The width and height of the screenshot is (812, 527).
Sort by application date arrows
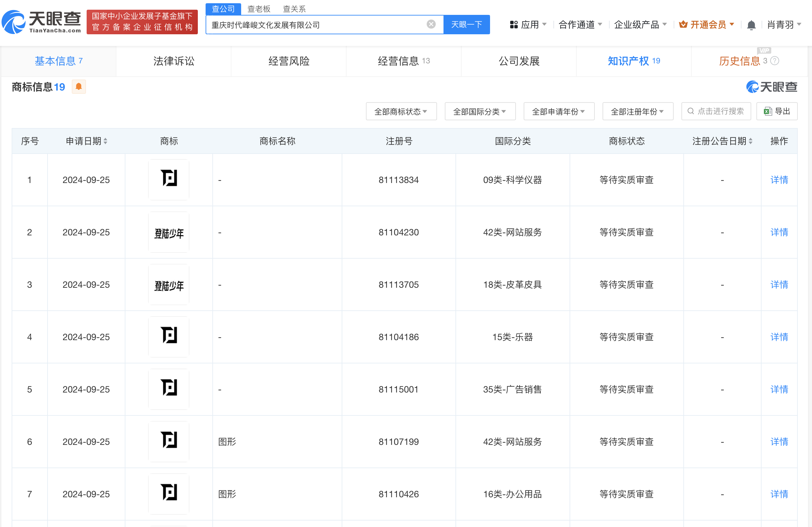[105, 141]
